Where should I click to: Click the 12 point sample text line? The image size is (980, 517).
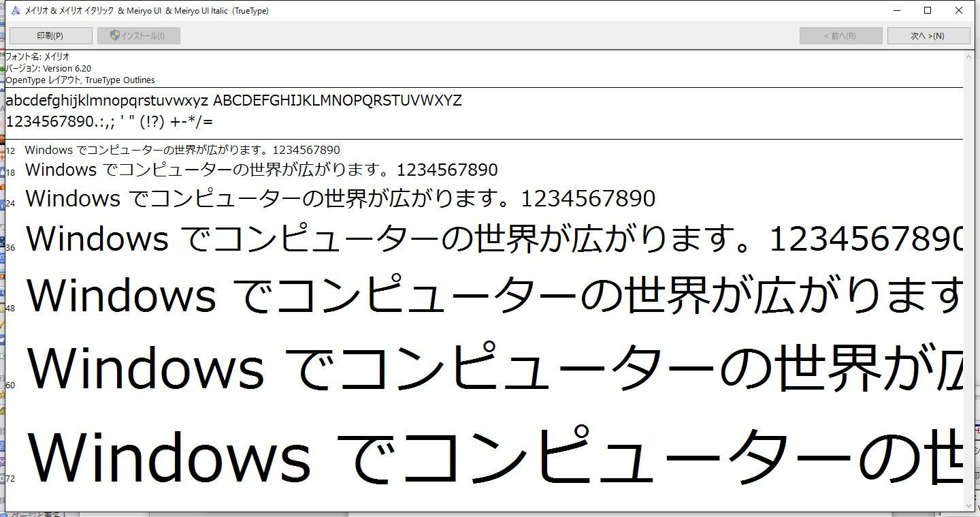pos(182,150)
